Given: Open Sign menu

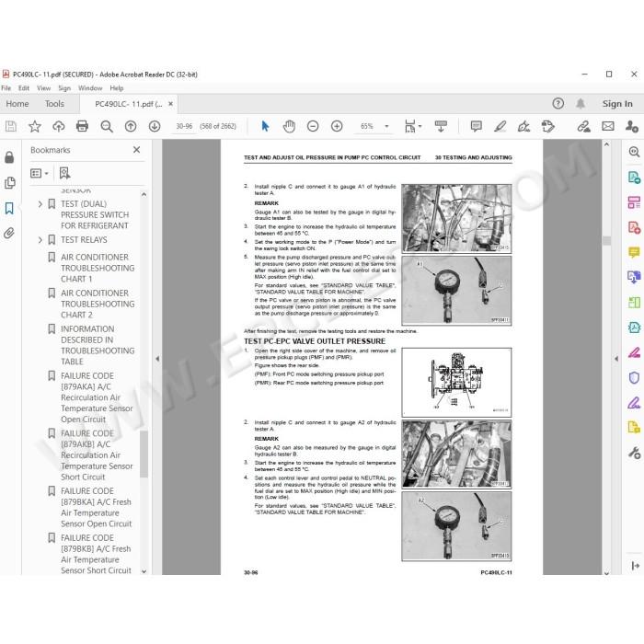Looking at the screenshot, I should tap(64, 88).
